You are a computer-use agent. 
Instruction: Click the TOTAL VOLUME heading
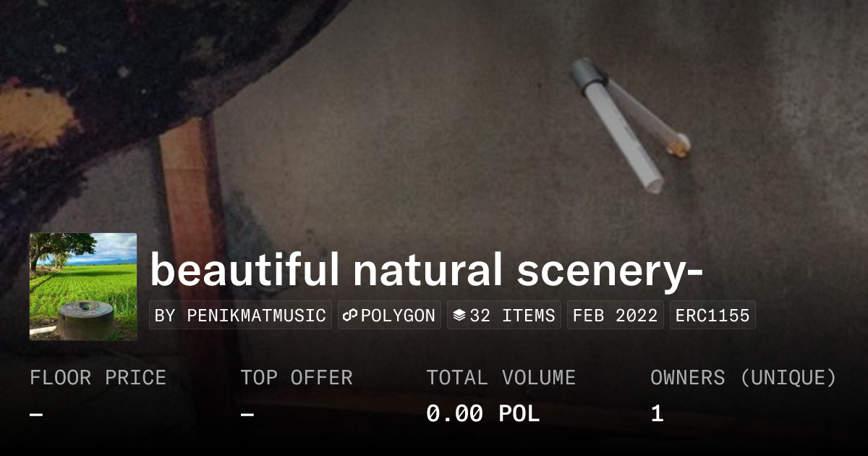point(501,378)
